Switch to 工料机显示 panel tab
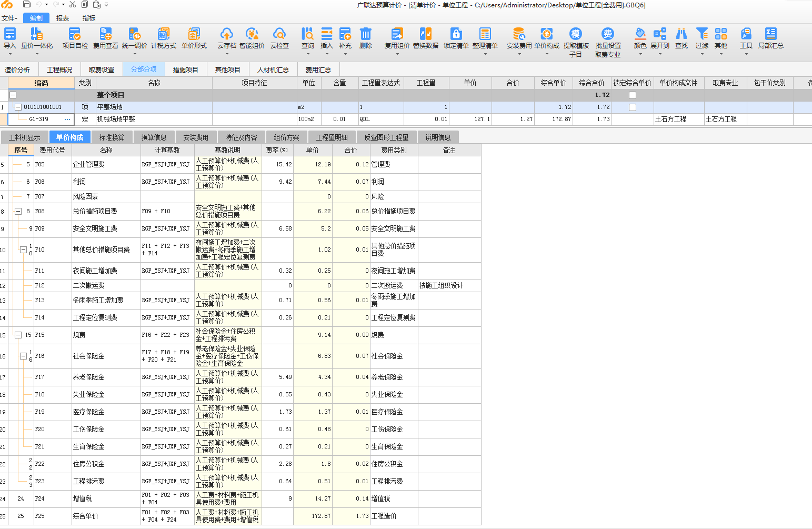 [25, 137]
